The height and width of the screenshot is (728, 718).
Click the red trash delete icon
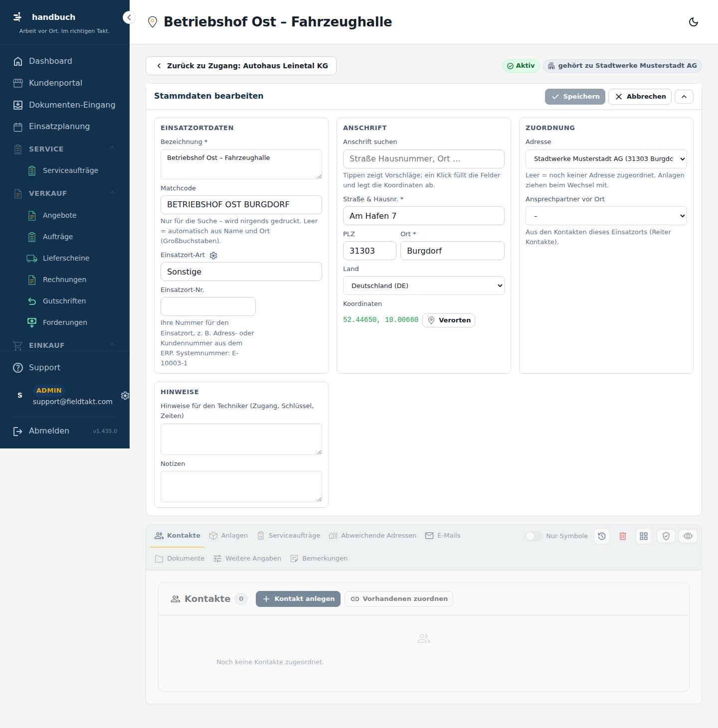point(623,536)
